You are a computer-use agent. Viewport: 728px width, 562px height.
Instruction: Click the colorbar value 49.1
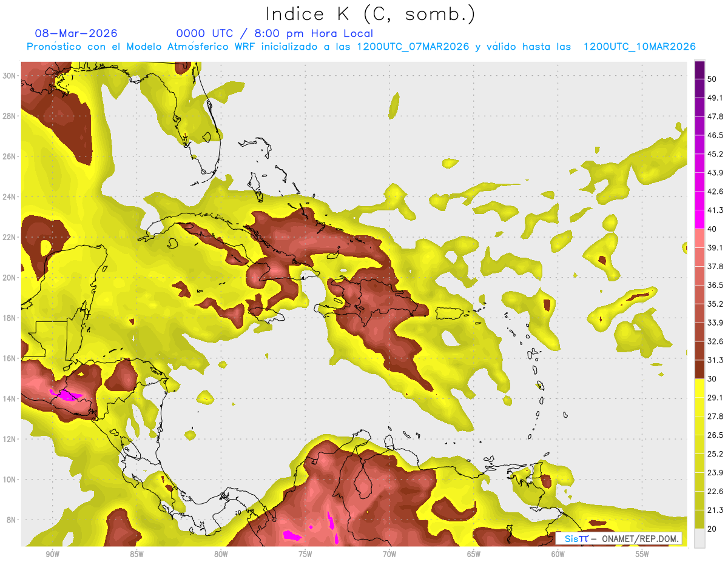pos(715,98)
